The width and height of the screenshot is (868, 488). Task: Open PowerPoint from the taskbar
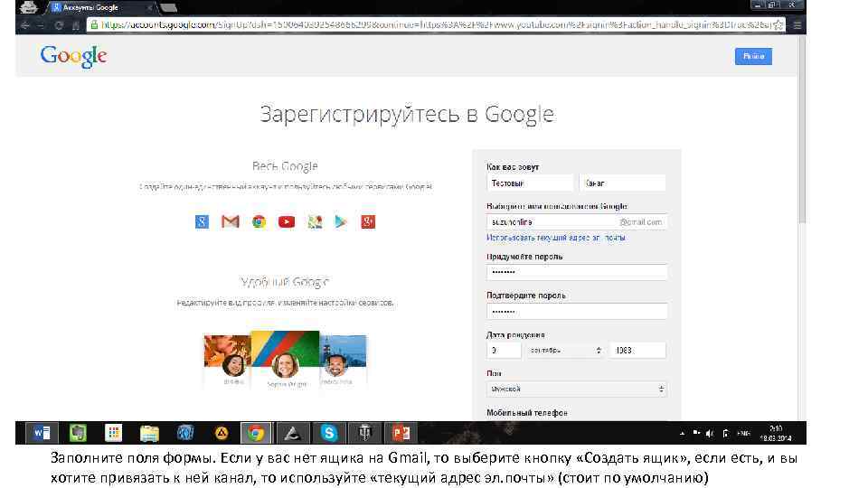click(x=401, y=433)
